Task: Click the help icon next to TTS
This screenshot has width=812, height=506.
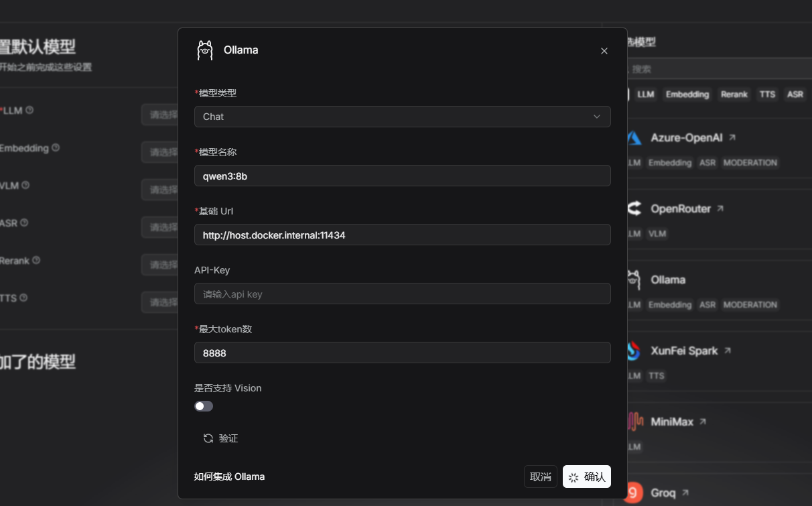Action: tap(23, 298)
